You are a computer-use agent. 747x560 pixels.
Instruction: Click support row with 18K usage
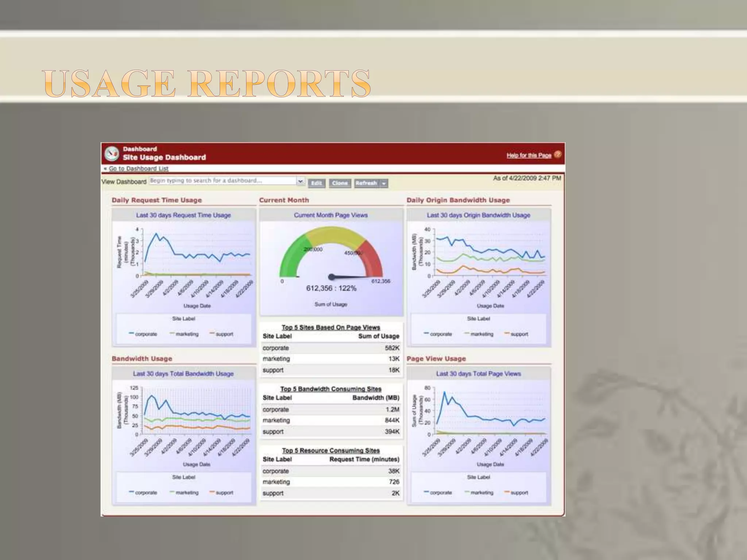[x=331, y=370]
